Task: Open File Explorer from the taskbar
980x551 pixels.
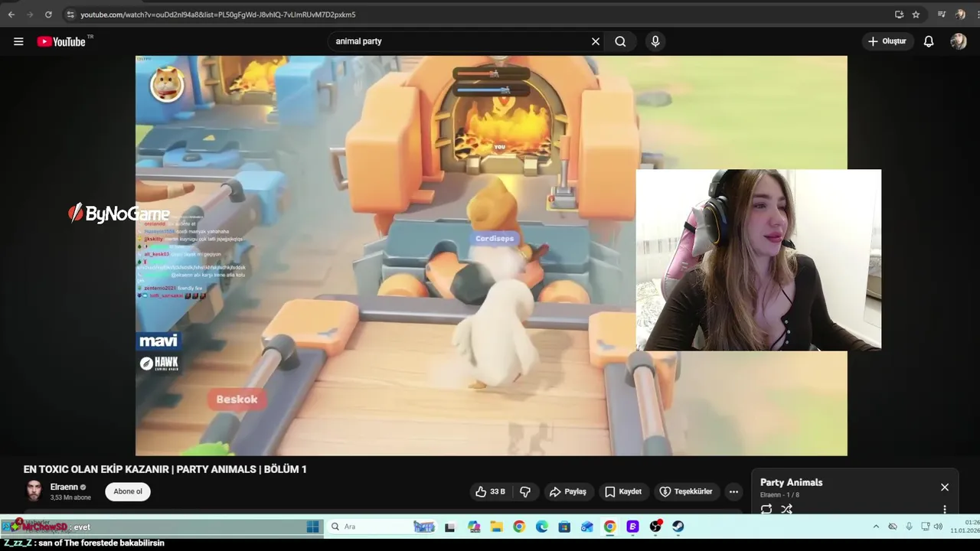Action: pos(497,527)
